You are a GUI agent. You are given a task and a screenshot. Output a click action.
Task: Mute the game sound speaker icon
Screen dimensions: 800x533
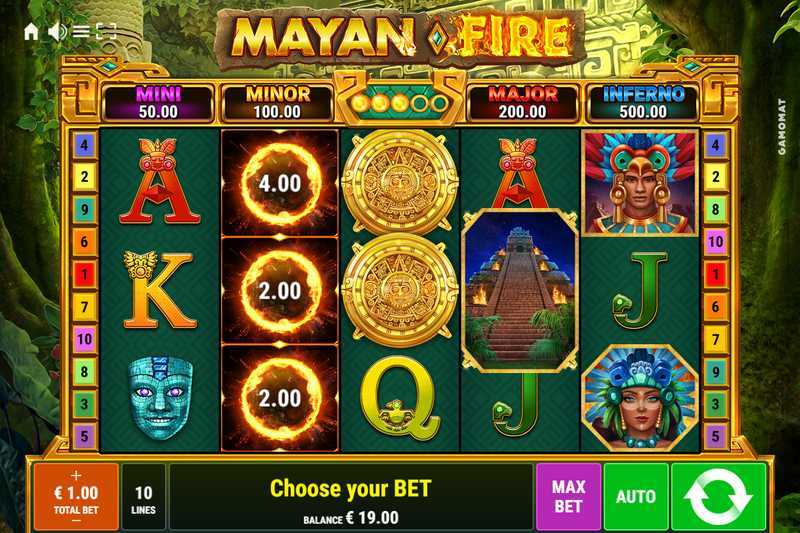57,32
